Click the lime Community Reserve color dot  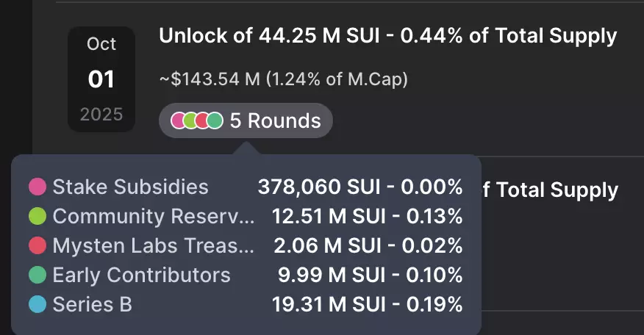[x=38, y=217]
